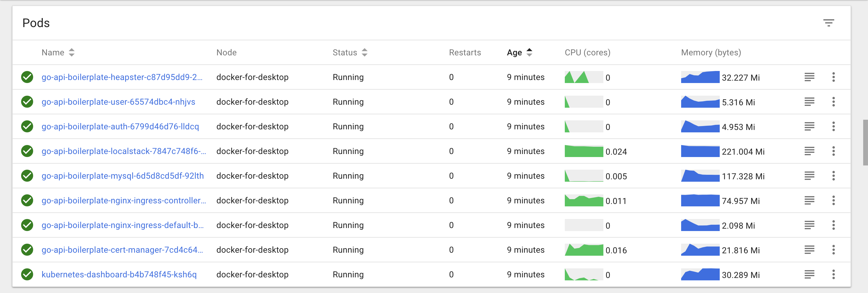Open logs for heapster pod
The image size is (868, 293).
tap(809, 77)
